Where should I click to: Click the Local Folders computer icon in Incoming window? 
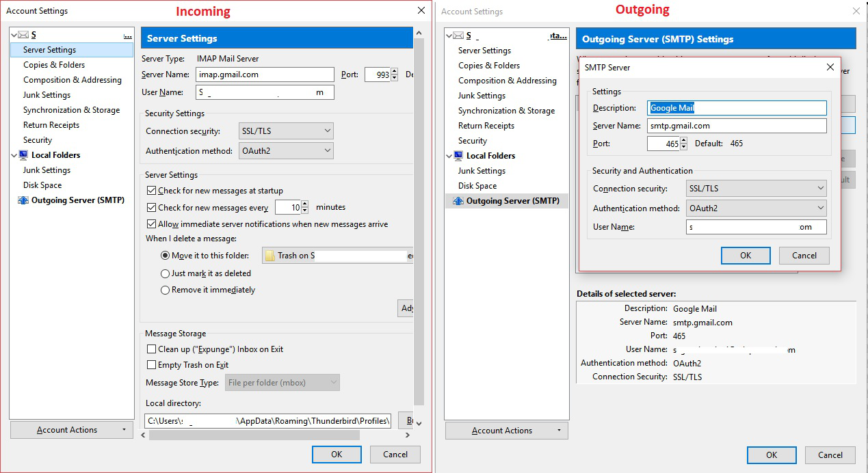pos(23,155)
